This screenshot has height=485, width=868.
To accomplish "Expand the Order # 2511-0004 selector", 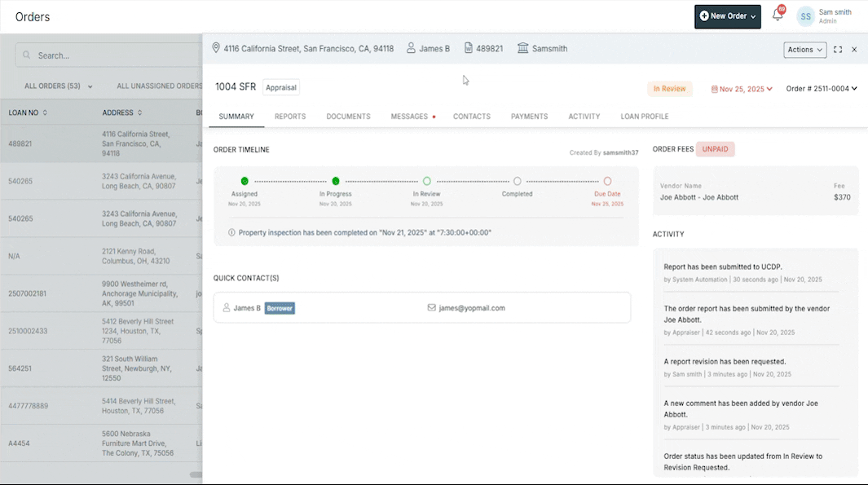I will pos(821,89).
